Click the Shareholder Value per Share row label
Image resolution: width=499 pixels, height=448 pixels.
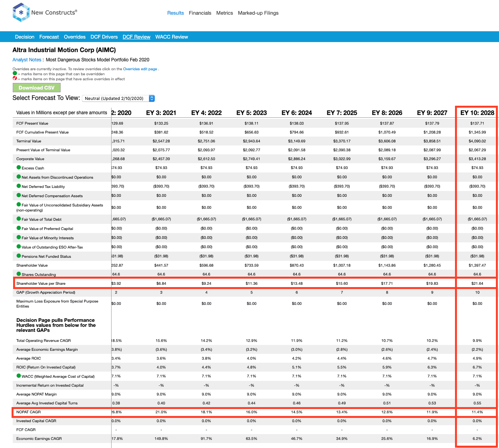pyautogui.click(x=41, y=284)
